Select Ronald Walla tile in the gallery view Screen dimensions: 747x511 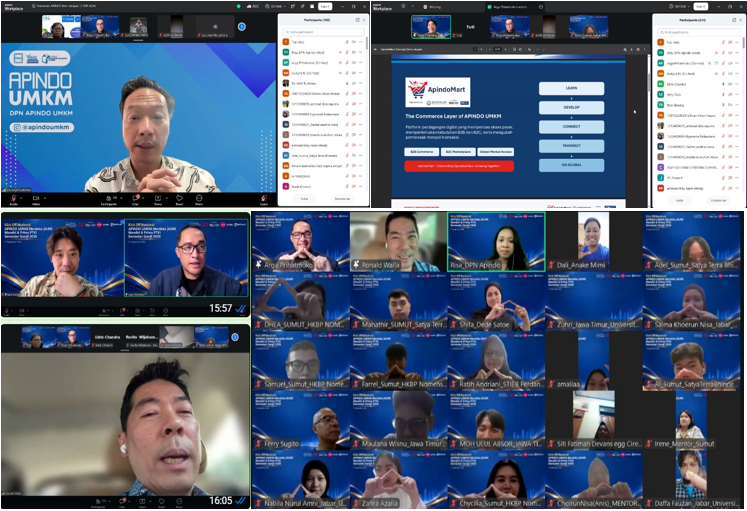pyautogui.click(x=398, y=242)
